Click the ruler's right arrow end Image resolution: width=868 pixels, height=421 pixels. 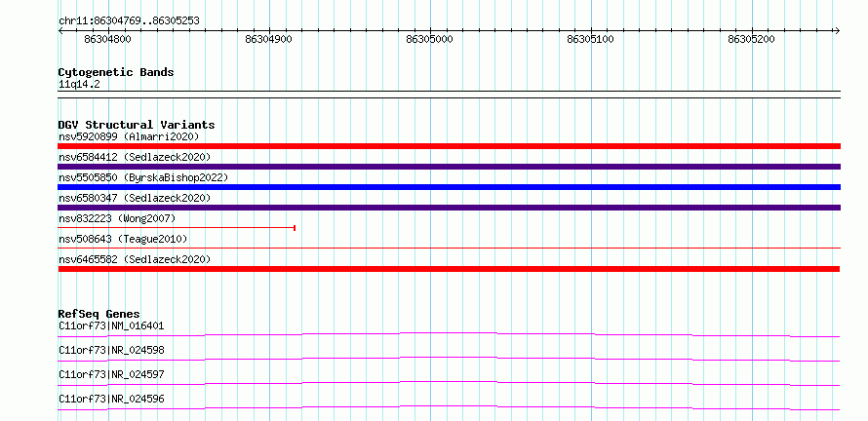837,30
